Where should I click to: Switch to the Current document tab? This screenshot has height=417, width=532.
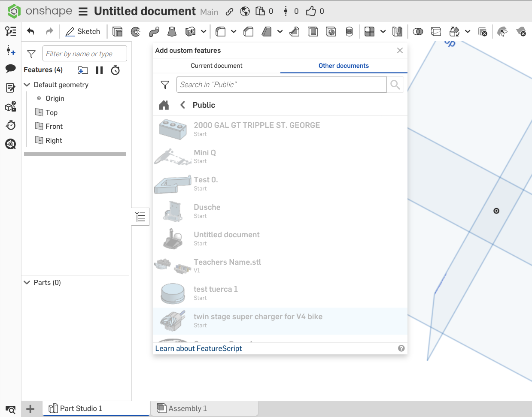[216, 66]
